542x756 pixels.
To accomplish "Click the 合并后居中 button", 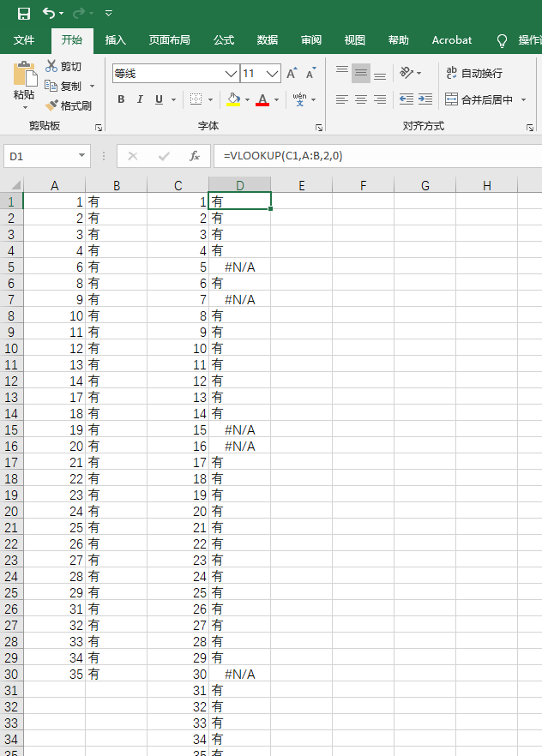I will 479,99.
